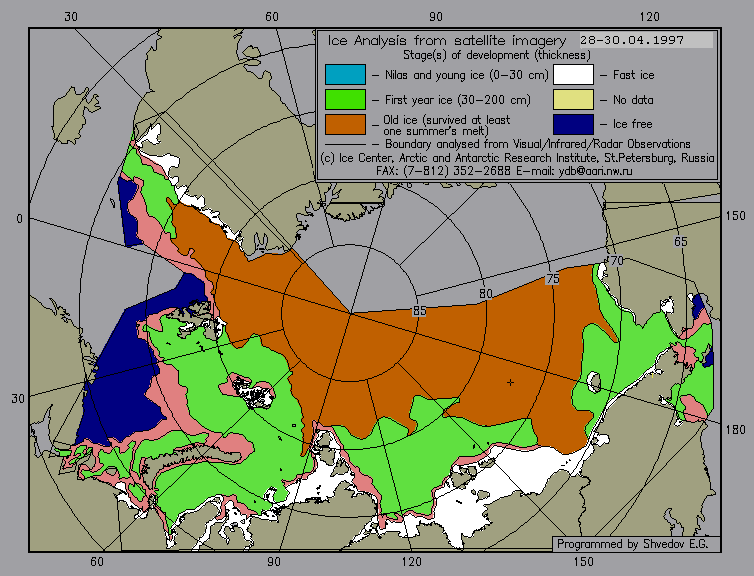Click the top longitude label 90

click(436, 17)
